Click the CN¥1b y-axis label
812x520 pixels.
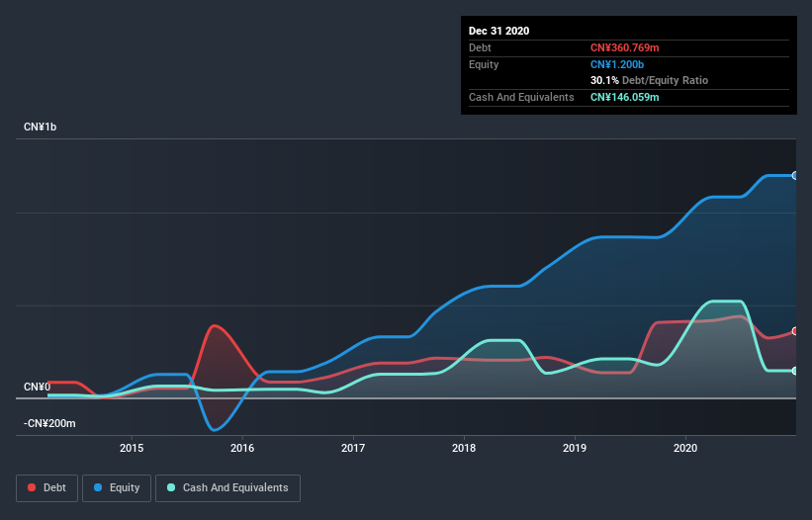(x=40, y=128)
